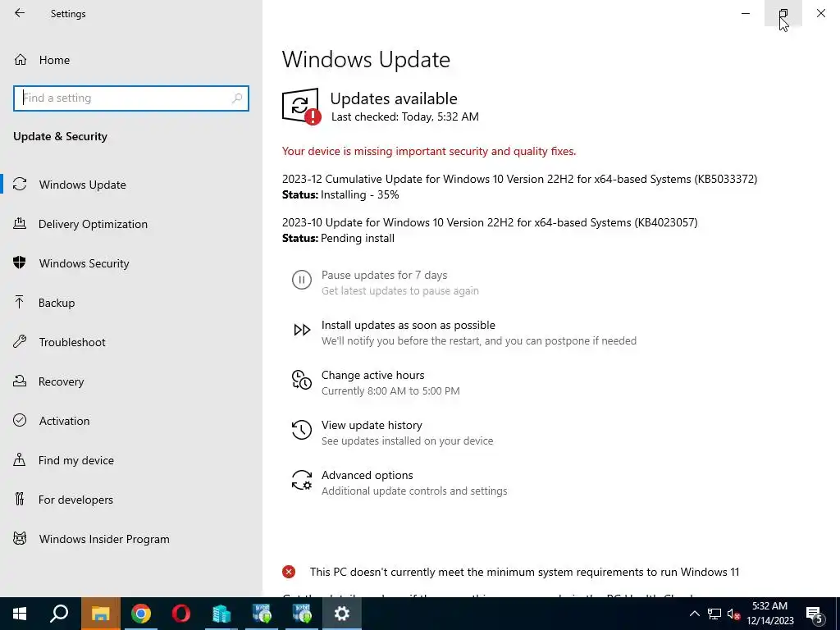Viewport: 840px width, 630px height.
Task: Launch Opera browser from the taskbar
Action: click(x=181, y=614)
